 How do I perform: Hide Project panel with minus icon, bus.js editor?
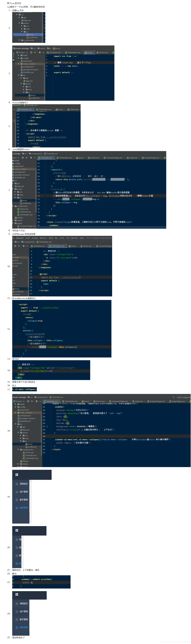click(x=43, y=53)
